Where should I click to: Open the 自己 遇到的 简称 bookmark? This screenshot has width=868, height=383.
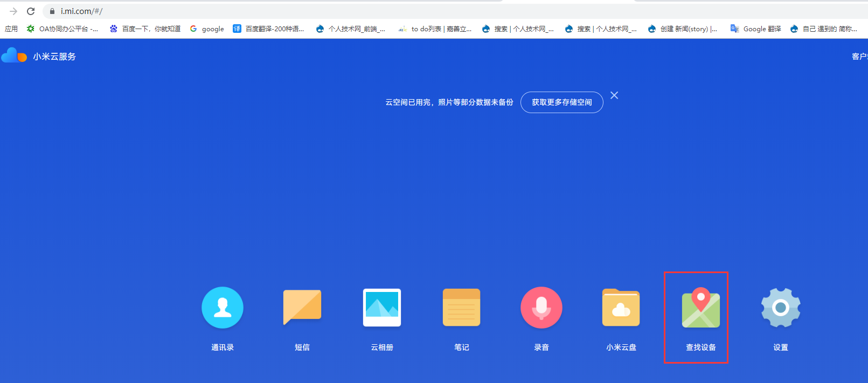(824, 29)
